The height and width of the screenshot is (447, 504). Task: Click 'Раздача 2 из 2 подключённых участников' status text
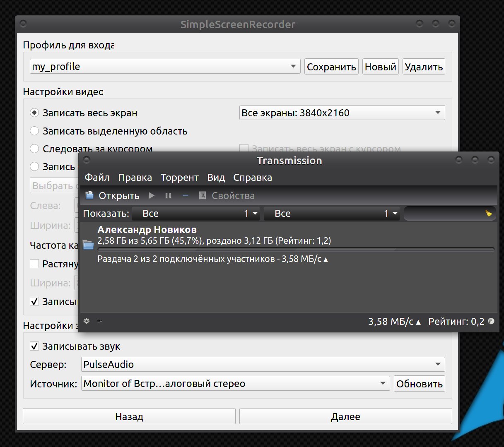click(x=186, y=259)
